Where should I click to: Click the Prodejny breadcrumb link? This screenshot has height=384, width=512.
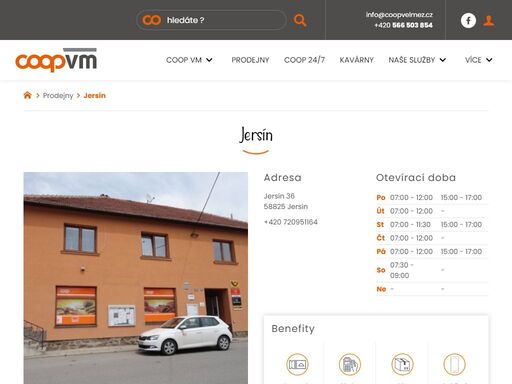pyautogui.click(x=58, y=96)
